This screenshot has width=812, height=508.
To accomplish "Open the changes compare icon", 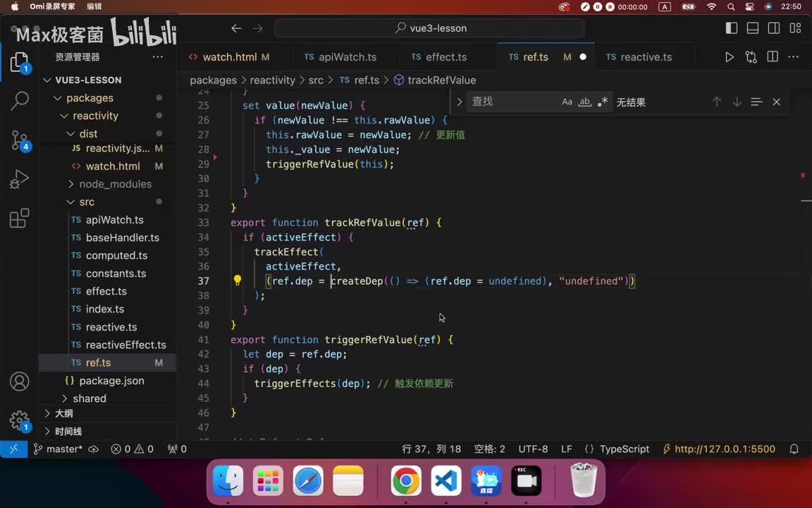I will coord(751,57).
